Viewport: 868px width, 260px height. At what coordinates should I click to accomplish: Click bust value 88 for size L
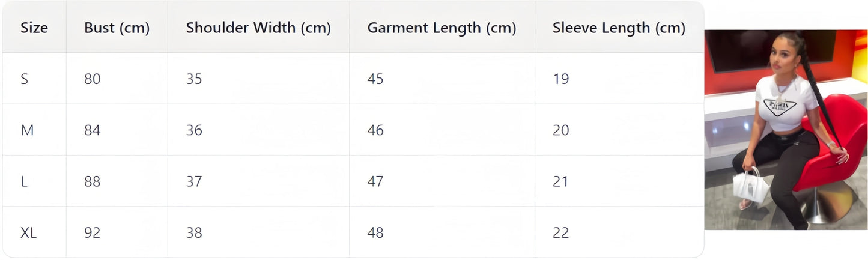(x=93, y=181)
